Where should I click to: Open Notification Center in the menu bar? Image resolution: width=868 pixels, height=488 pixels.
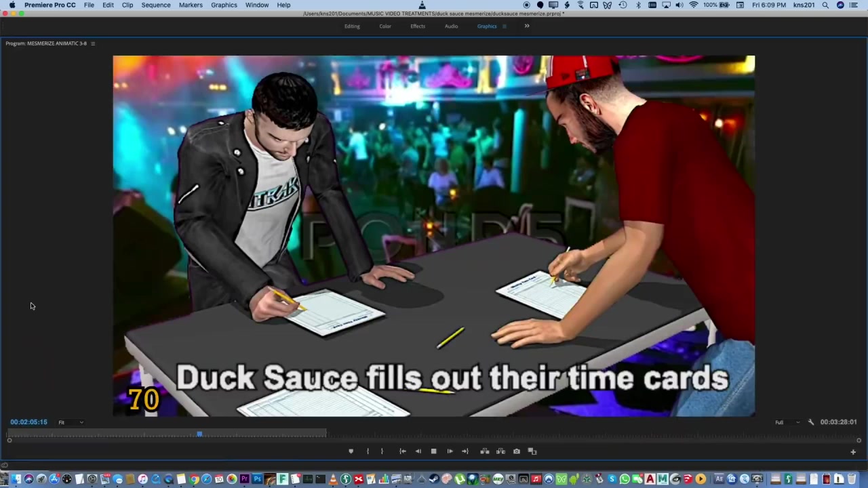tap(854, 5)
